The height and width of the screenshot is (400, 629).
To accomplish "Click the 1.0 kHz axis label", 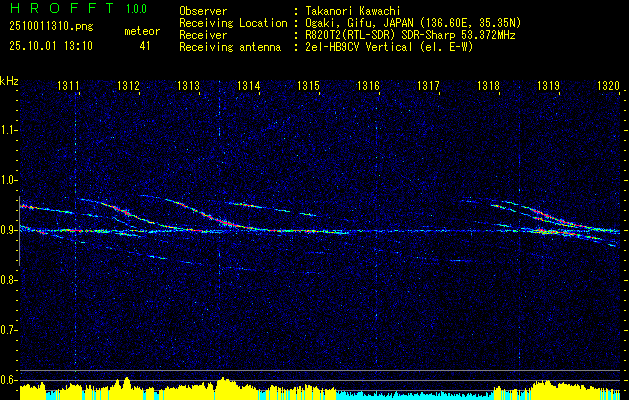I will [x=7, y=180].
